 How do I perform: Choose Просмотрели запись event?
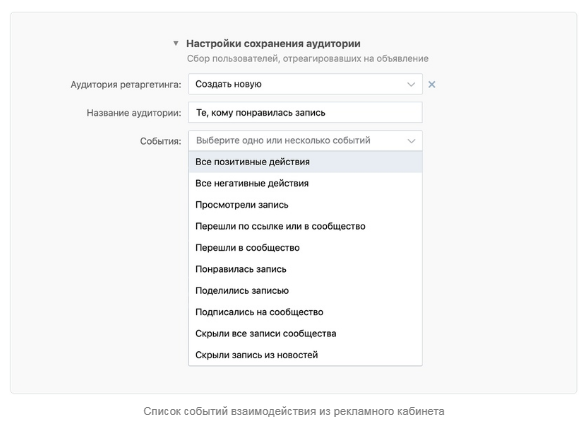[x=305, y=205]
